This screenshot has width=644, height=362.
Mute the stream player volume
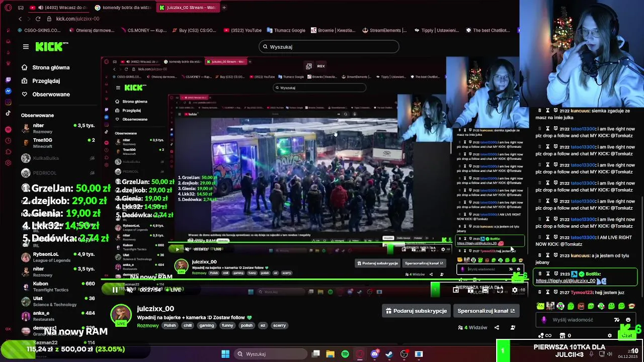click(130, 290)
